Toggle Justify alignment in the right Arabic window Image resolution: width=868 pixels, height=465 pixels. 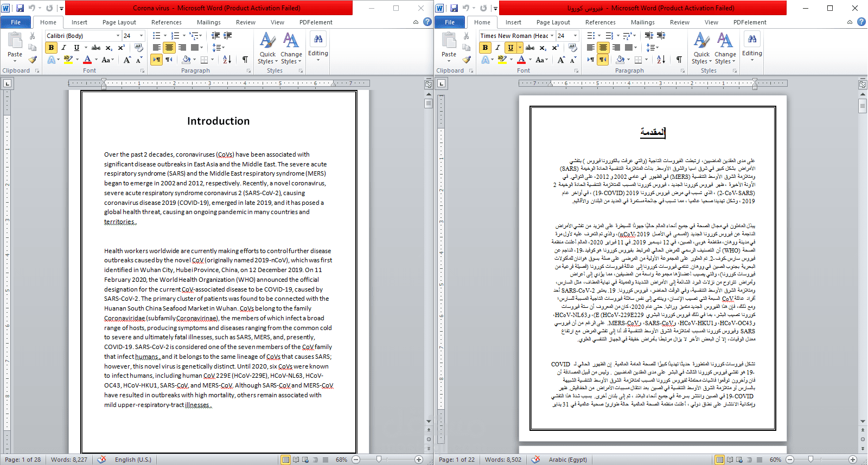click(629, 48)
